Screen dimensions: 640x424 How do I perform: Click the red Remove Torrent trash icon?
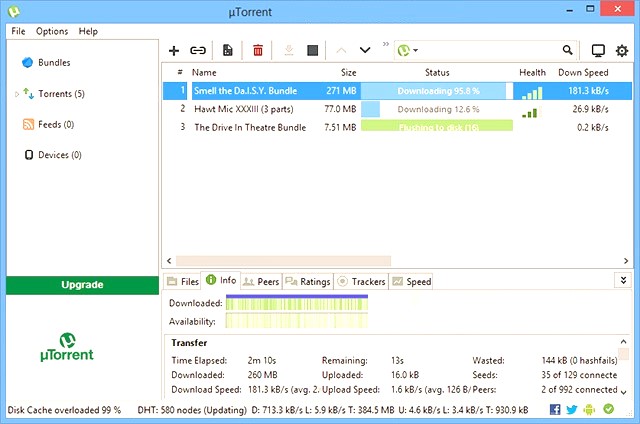pyautogui.click(x=258, y=50)
